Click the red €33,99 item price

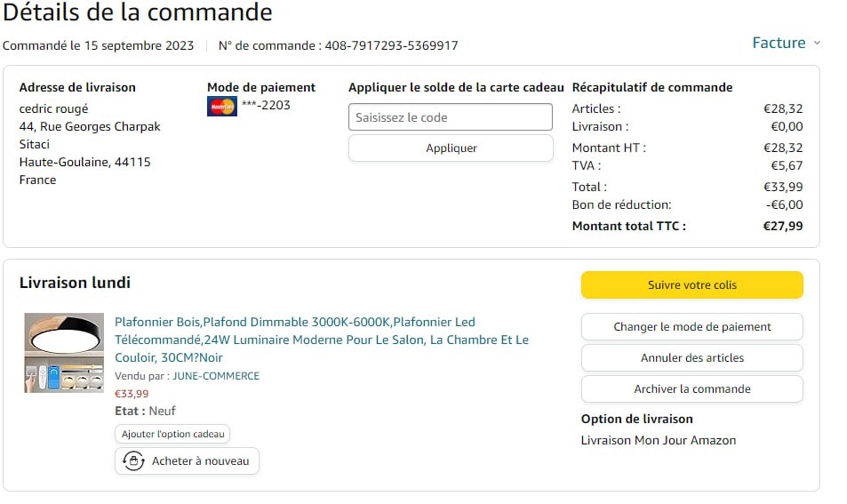(x=132, y=394)
